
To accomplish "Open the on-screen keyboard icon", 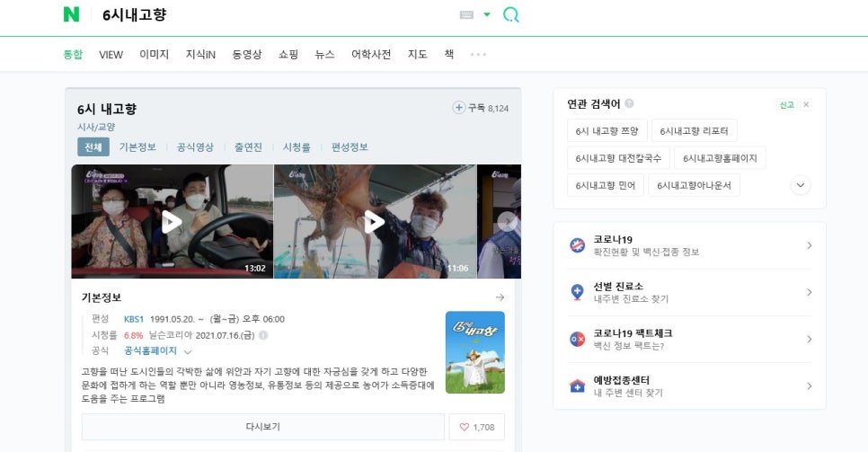I will tap(466, 15).
